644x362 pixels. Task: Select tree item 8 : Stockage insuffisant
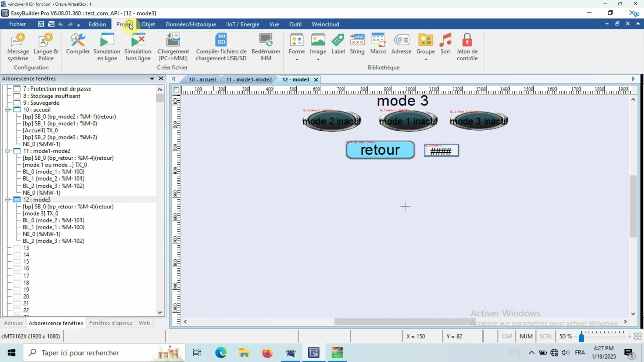[x=51, y=96]
